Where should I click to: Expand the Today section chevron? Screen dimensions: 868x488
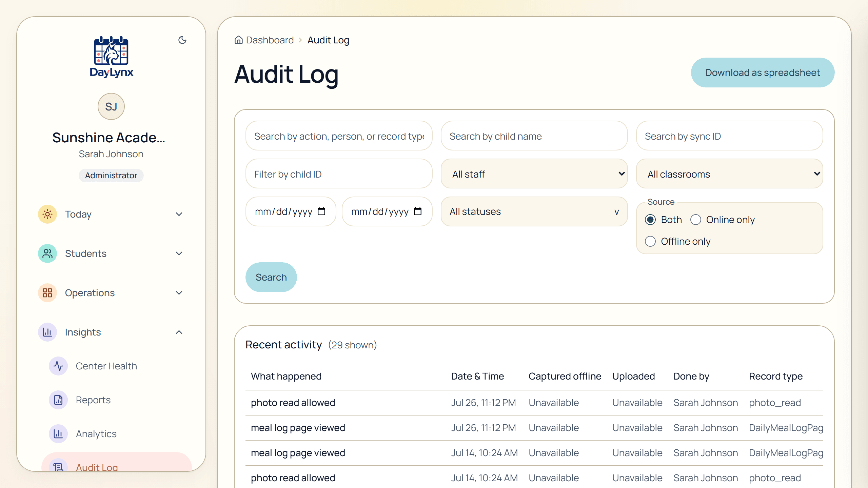pyautogui.click(x=179, y=214)
